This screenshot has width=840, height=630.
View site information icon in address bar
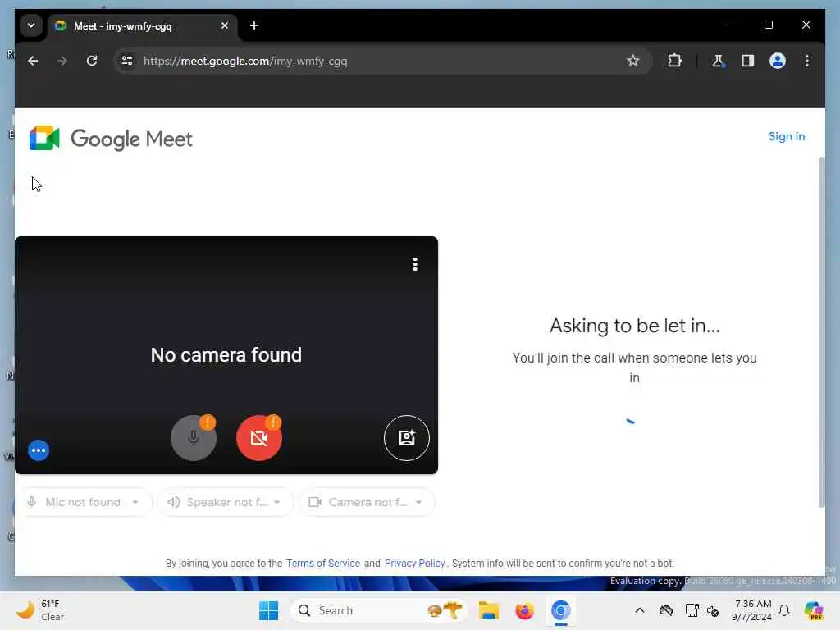tap(127, 61)
